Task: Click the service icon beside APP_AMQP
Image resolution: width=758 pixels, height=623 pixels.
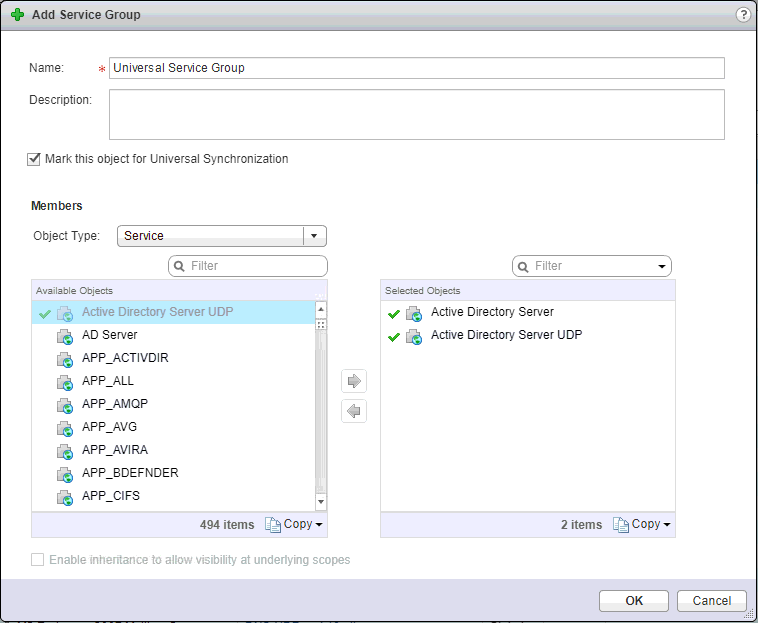Action: [x=65, y=404]
